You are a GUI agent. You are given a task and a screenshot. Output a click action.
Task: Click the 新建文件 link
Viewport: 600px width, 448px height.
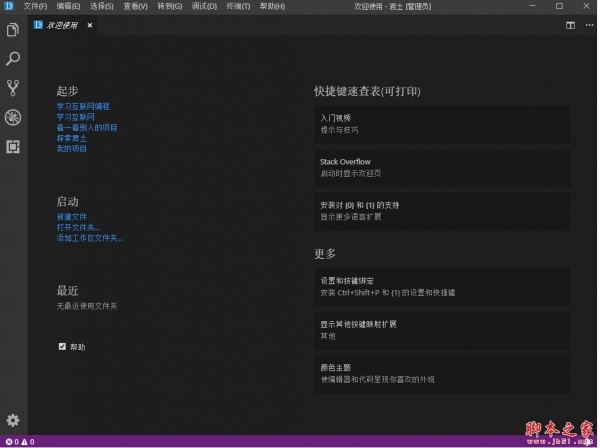coord(72,216)
